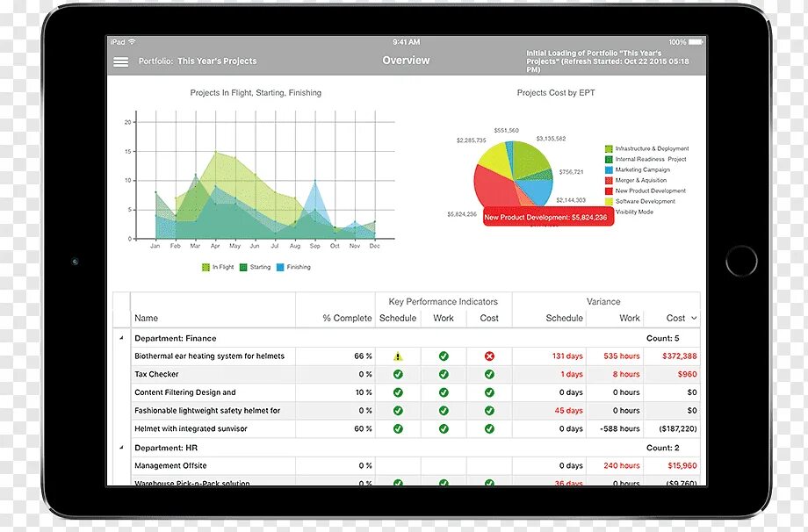
Task: Click the 131 days schedule variance
Action: tap(567, 356)
